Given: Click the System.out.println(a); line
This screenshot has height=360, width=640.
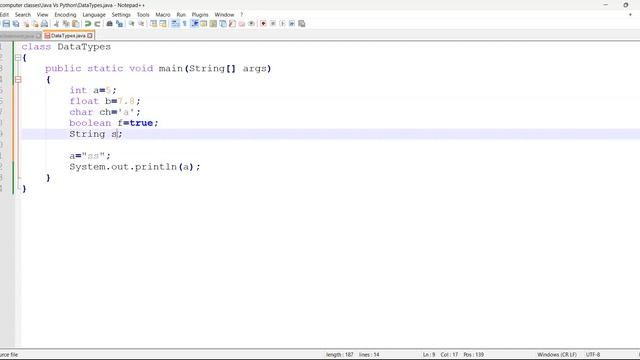Looking at the screenshot, I should pos(135,167).
